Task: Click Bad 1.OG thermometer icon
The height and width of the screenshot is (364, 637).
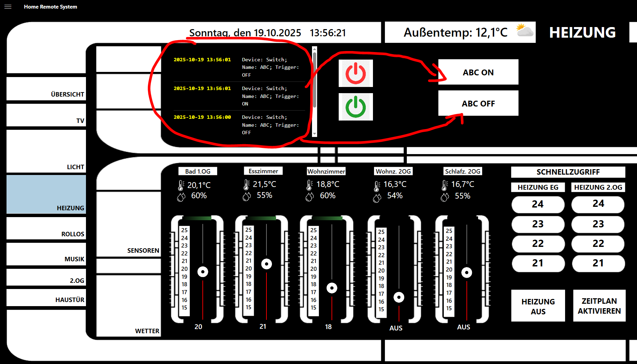Action: (181, 185)
